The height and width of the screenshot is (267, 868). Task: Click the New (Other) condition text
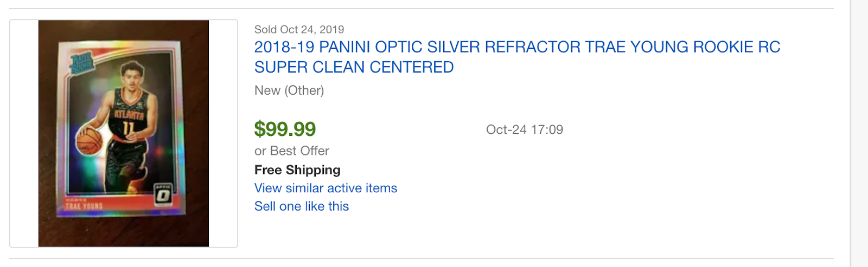[x=289, y=90]
